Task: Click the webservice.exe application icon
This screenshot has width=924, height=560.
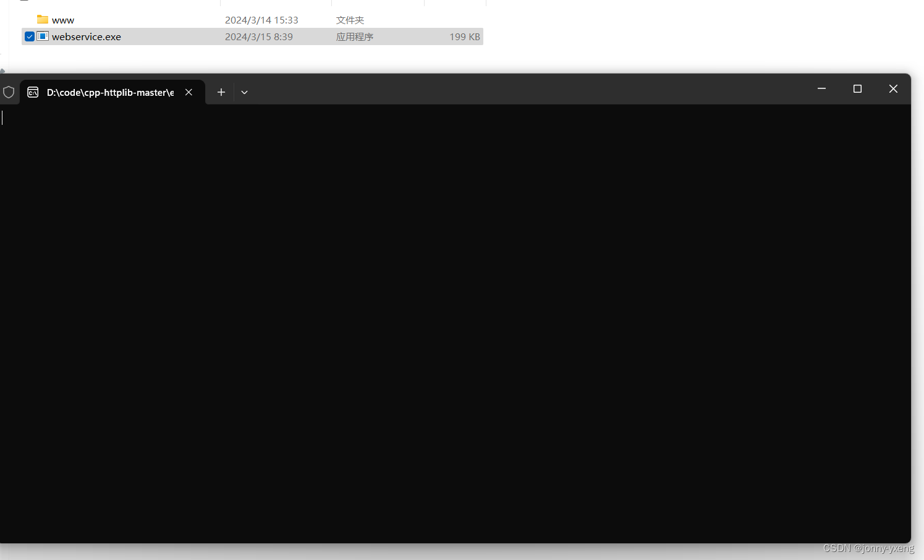Action: pos(42,36)
